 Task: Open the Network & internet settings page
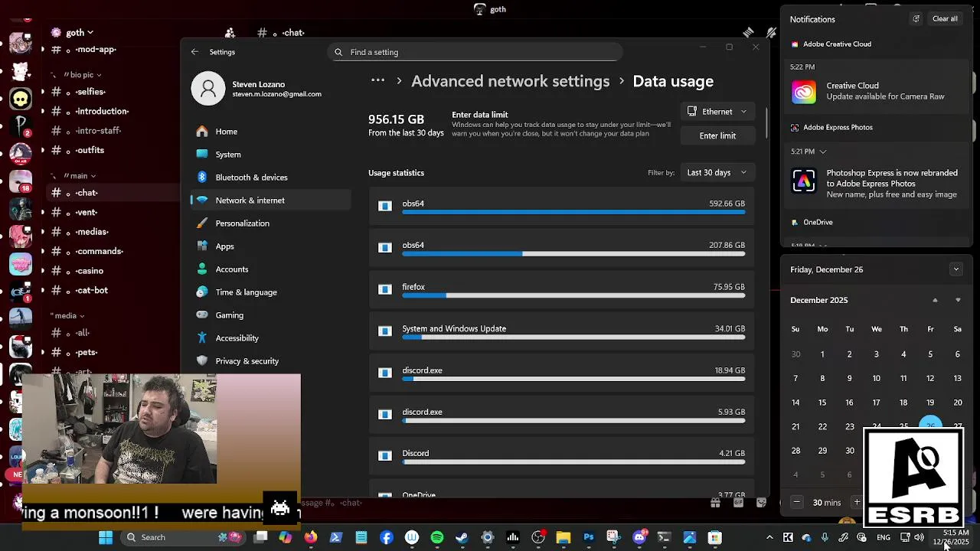(x=271, y=201)
